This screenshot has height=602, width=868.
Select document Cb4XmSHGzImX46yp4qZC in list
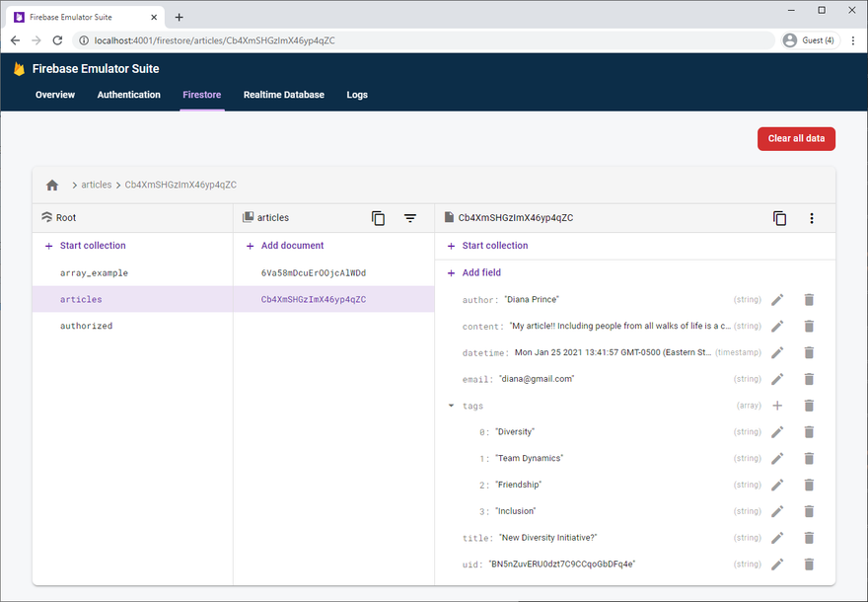click(x=333, y=300)
